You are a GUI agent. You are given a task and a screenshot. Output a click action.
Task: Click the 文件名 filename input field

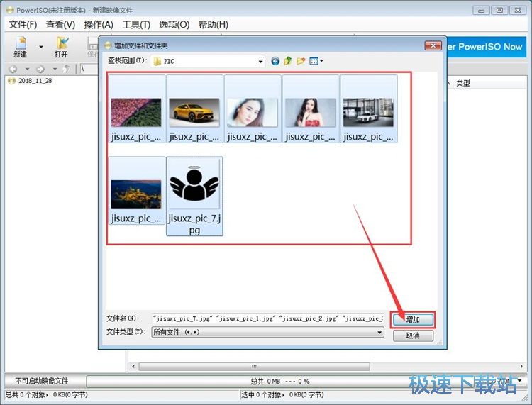tap(267, 318)
